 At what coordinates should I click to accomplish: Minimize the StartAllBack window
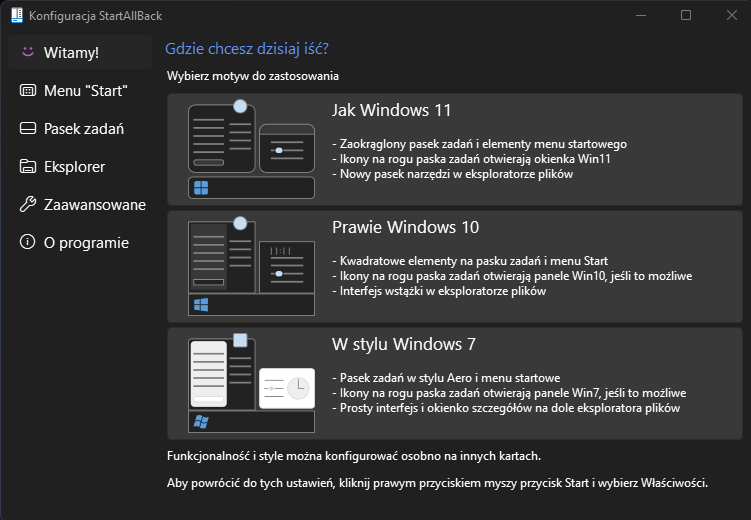641,15
